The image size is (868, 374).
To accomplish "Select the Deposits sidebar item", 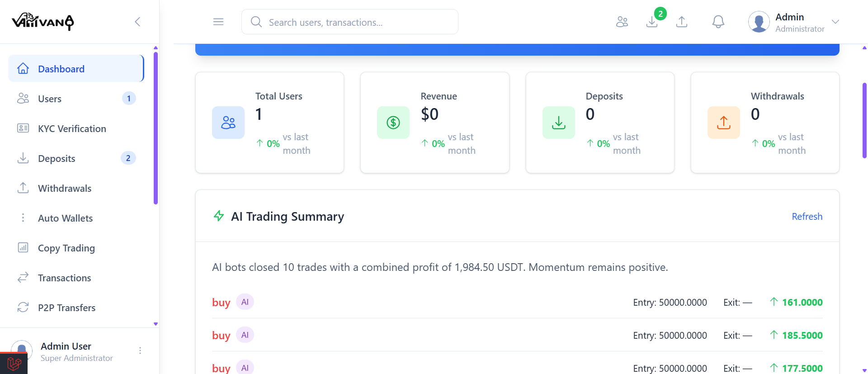I will click(57, 159).
